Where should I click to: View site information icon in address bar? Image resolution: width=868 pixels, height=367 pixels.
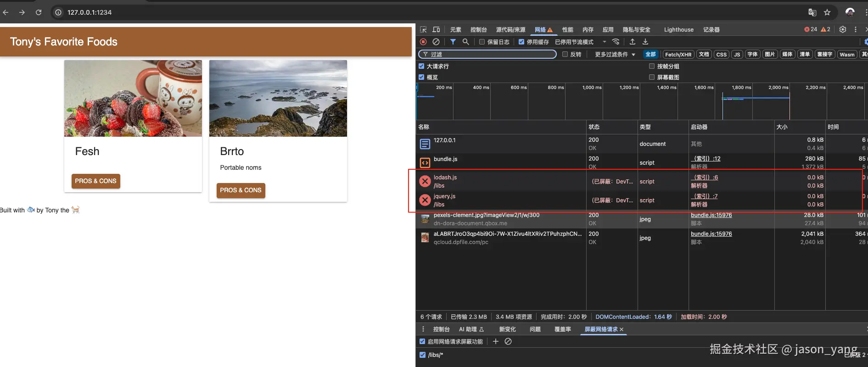[58, 12]
